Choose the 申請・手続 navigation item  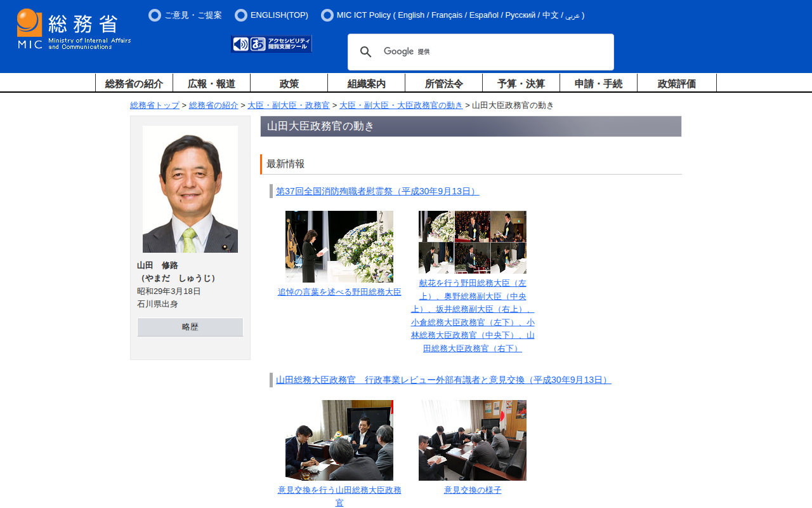[x=598, y=83]
